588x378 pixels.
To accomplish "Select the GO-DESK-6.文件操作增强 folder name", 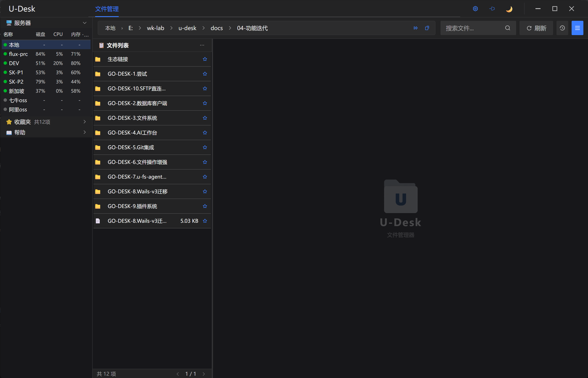I will click(x=137, y=162).
